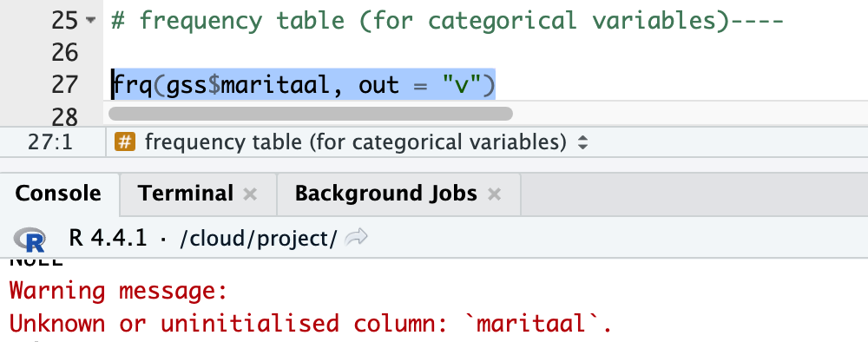Click the /cloud/project/ path text

pyautogui.click(x=258, y=239)
